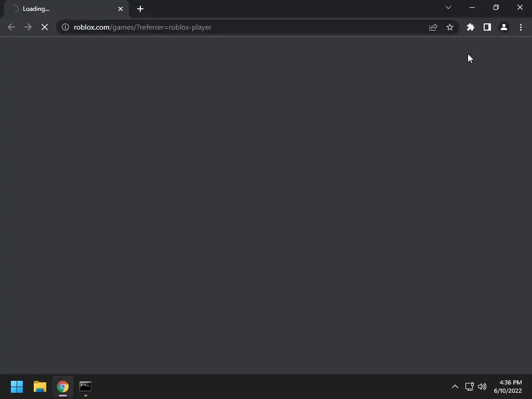Open File Explorer from taskbar
532x399 pixels.
coord(39,387)
